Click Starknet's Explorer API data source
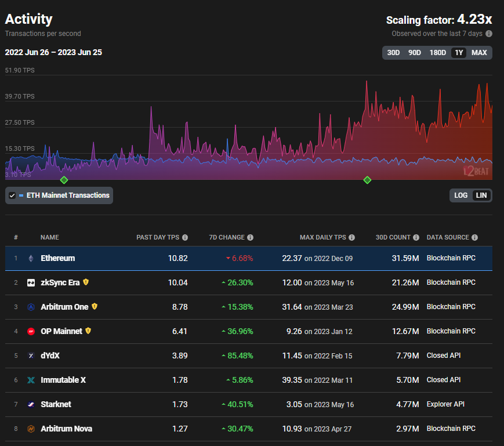Viewport: 504px width, 446px height. 445,404
